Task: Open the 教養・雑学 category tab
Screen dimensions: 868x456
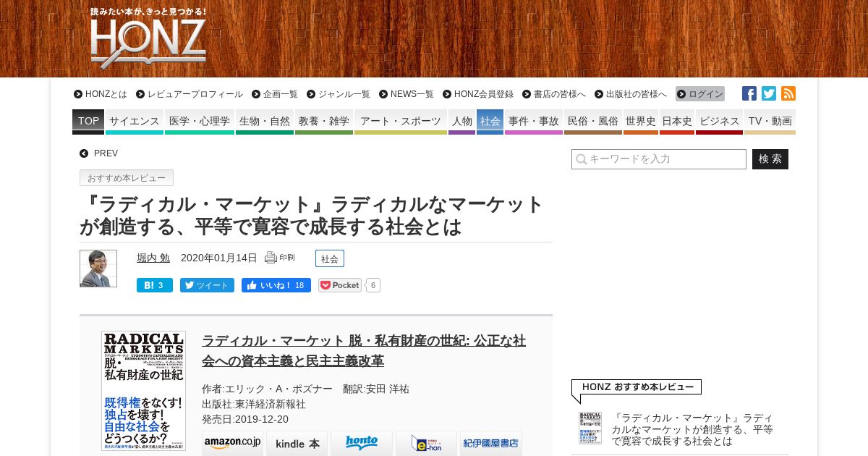Action: 324,122
